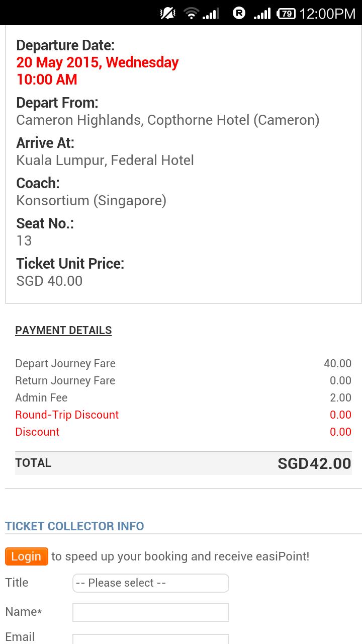Focus the Name input field
362x644 pixels.
(151, 612)
